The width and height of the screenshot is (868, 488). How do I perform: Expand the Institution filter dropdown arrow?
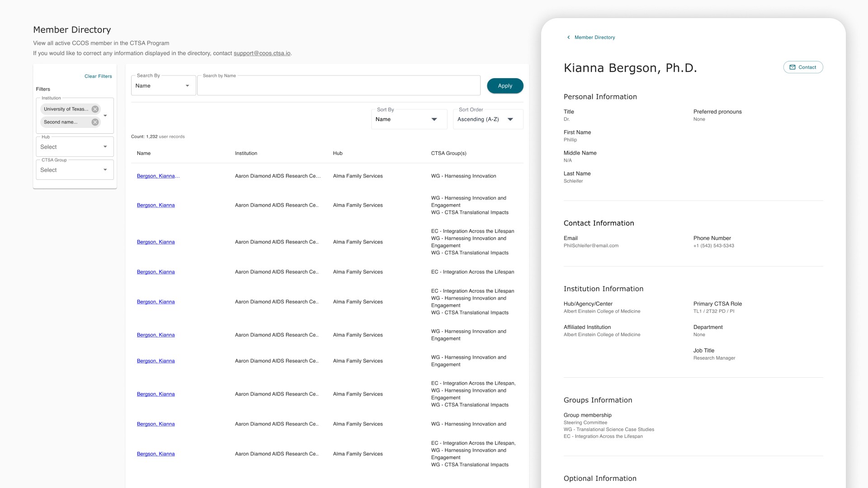105,116
